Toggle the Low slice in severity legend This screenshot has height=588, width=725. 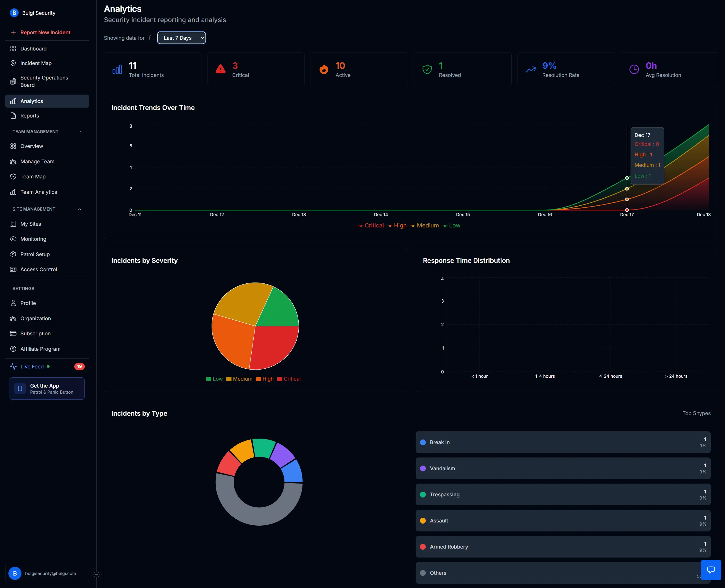(214, 379)
